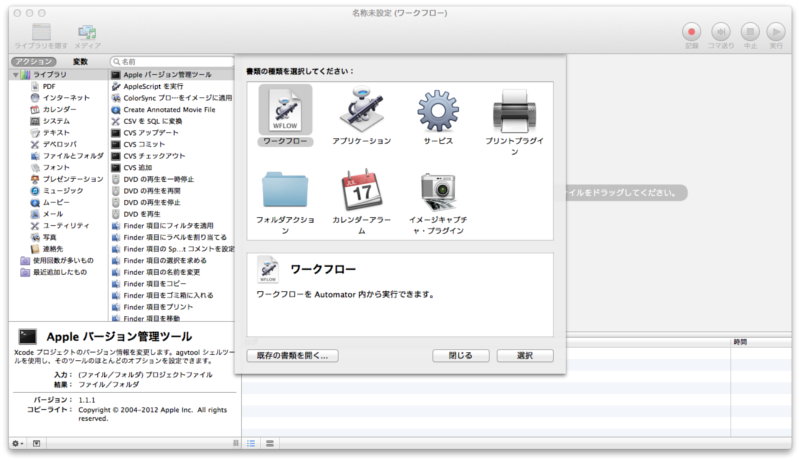Click the ライブラリを隠す toolbar icon
This screenshot has width=800, height=461.
click(41, 32)
